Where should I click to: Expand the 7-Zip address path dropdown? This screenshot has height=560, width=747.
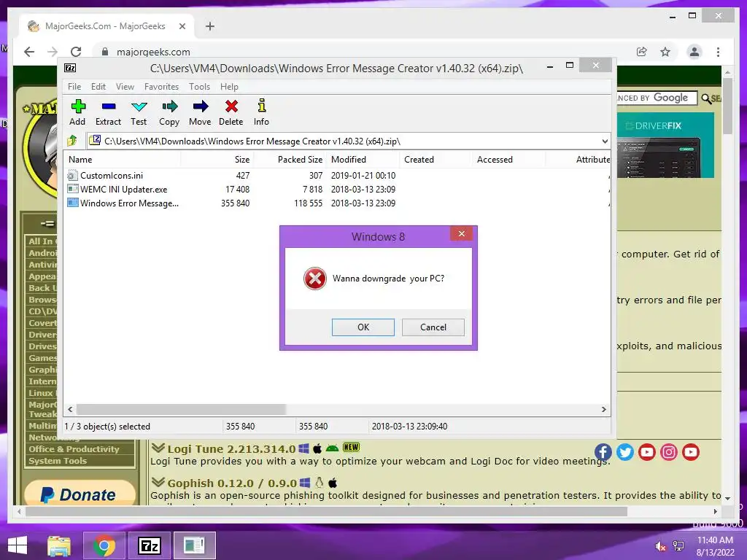[605, 141]
